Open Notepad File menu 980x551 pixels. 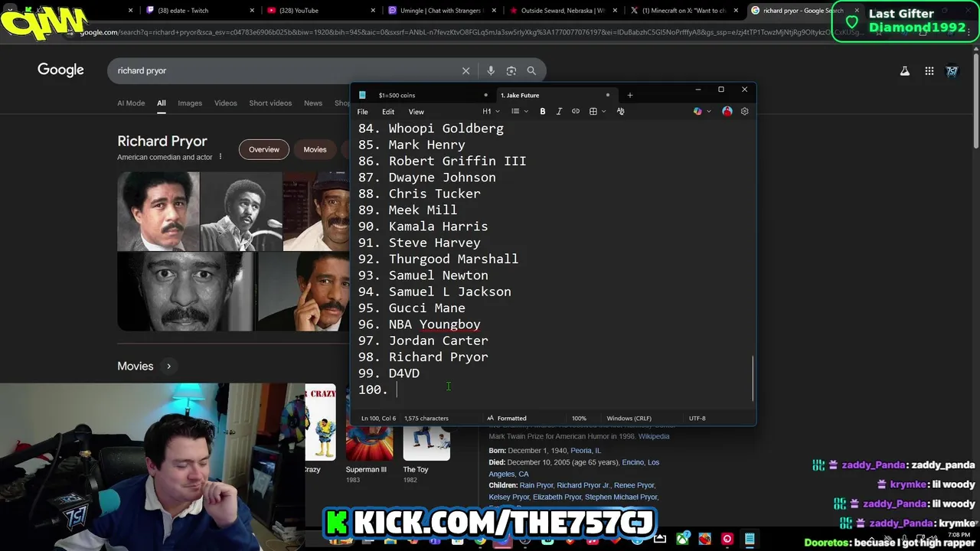coord(363,112)
